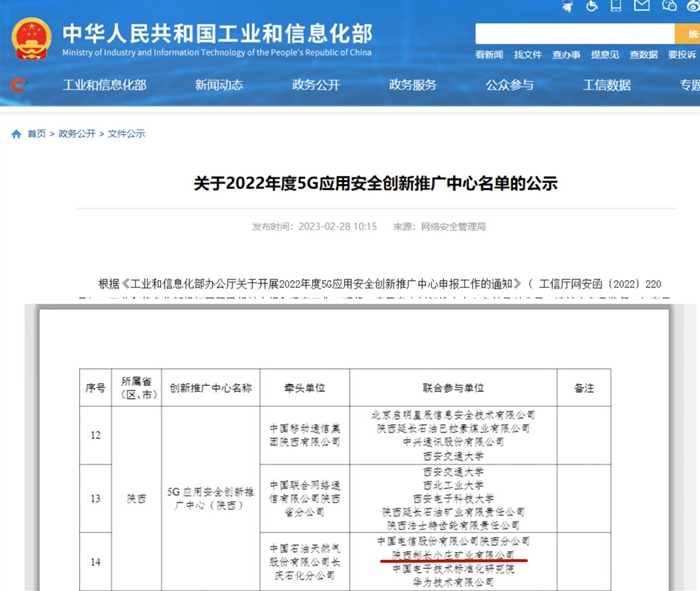The height and width of the screenshot is (591, 700).
Task: Click the 创新推广中心名称 column header
Action: (x=211, y=388)
